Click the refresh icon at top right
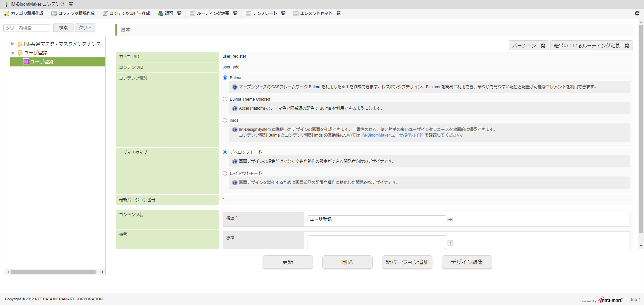Image resolution: width=644 pixels, height=306 pixels. (x=637, y=13)
